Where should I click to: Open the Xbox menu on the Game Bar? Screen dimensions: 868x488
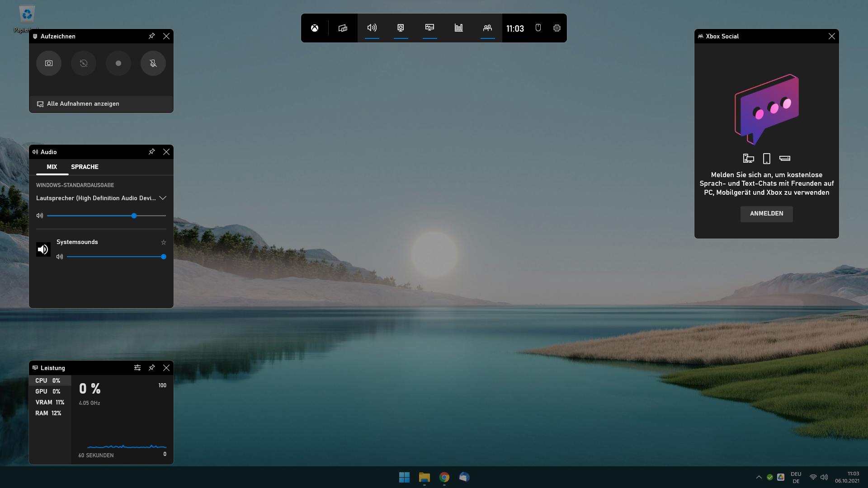pos(315,28)
